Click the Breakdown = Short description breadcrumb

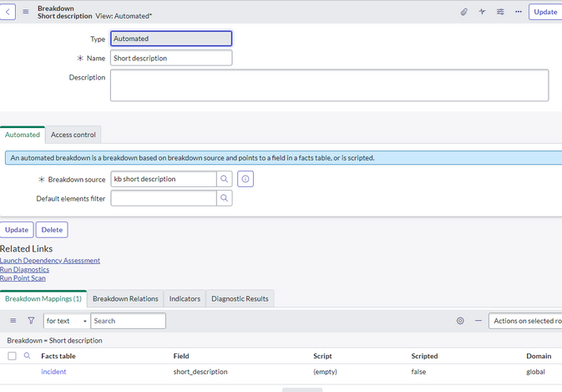click(x=54, y=341)
